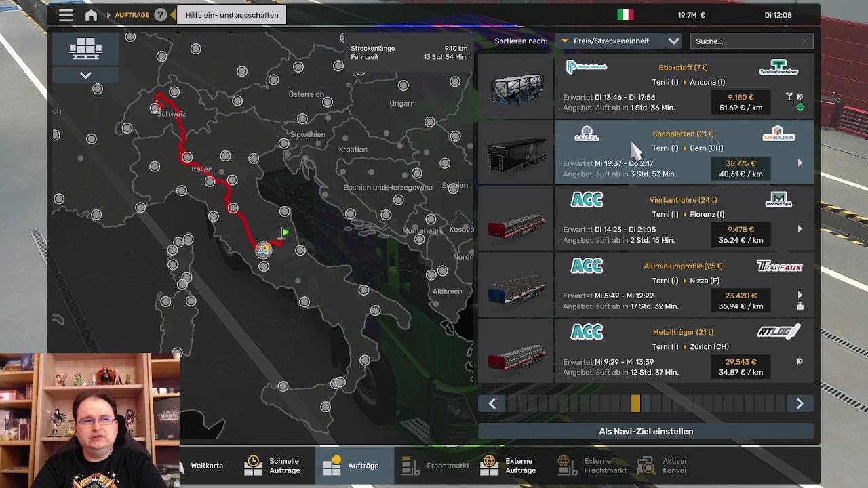
Task: Click ACC logo on Vierkantrohre row
Action: point(587,200)
